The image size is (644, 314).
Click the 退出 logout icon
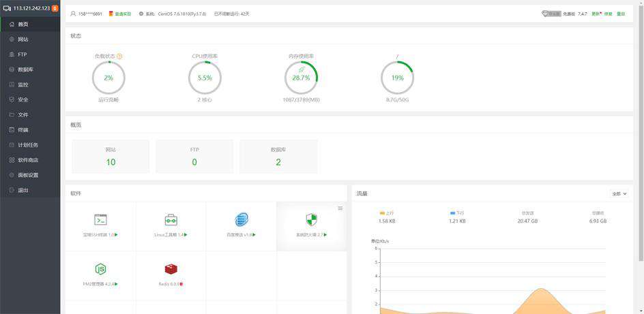coord(12,190)
